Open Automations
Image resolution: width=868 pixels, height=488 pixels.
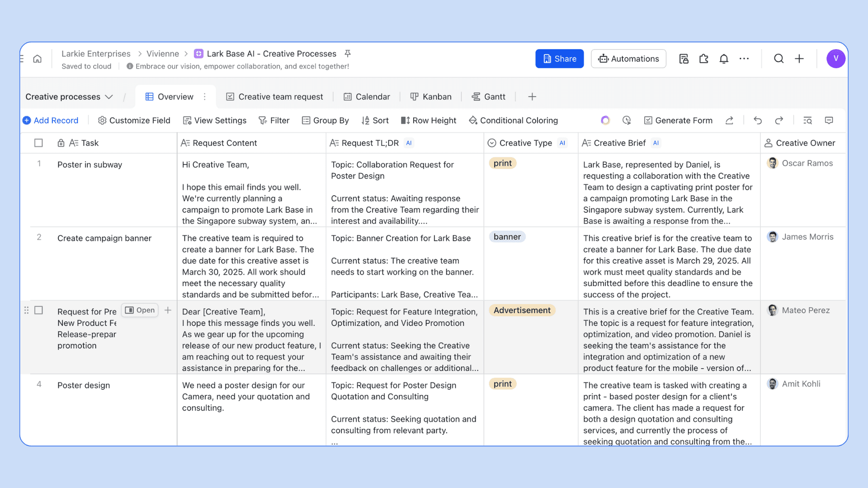pyautogui.click(x=628, y=59)
